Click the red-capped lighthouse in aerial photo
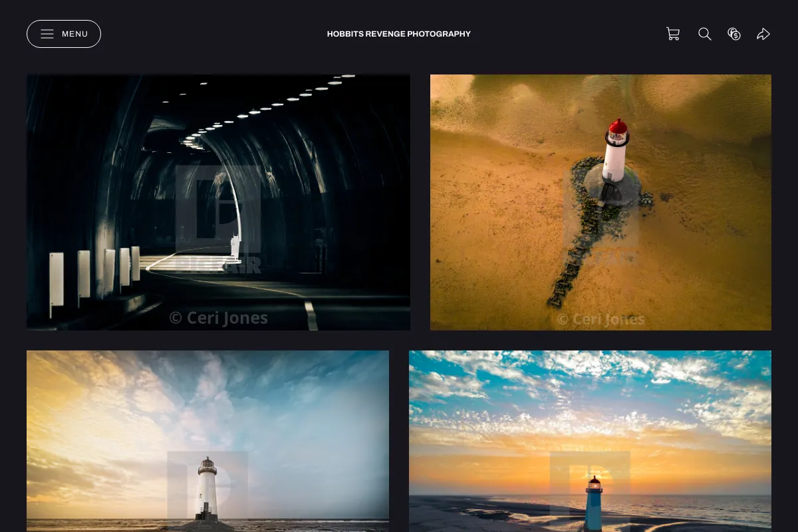The width and height of the screenshot is (798, 532). click(616, 151)
